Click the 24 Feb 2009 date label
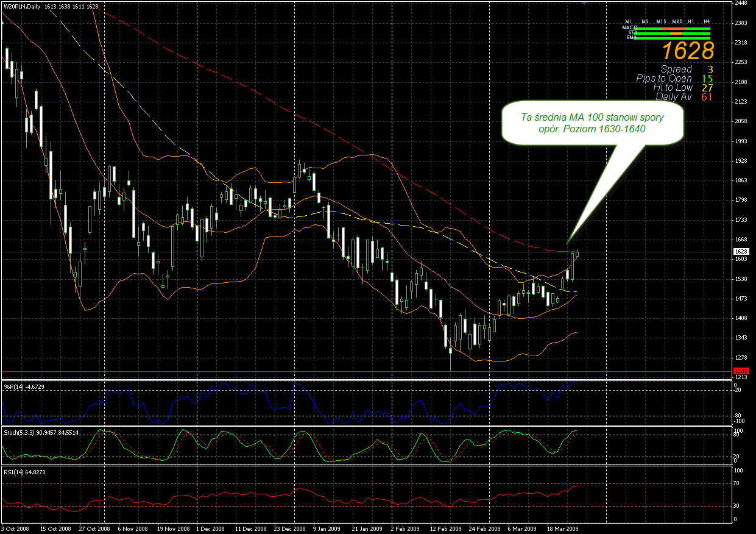Screen dimensions: 756x534 click(485, 529)
